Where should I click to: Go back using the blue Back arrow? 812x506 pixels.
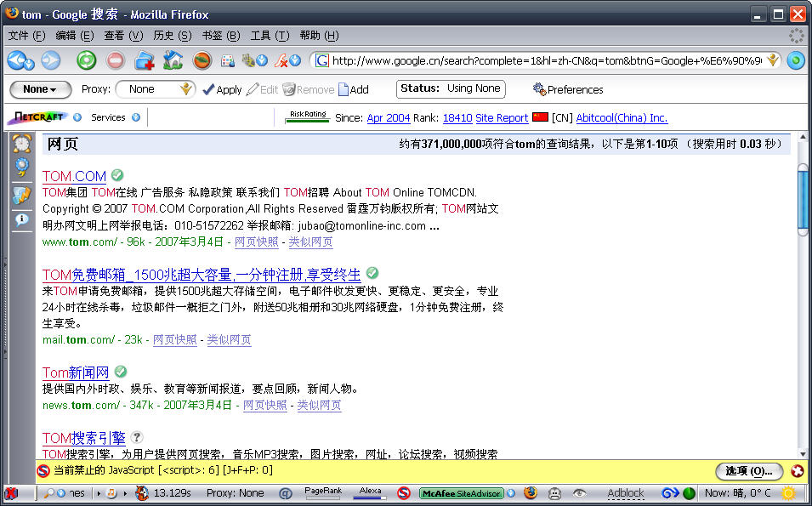click(17, 60)
